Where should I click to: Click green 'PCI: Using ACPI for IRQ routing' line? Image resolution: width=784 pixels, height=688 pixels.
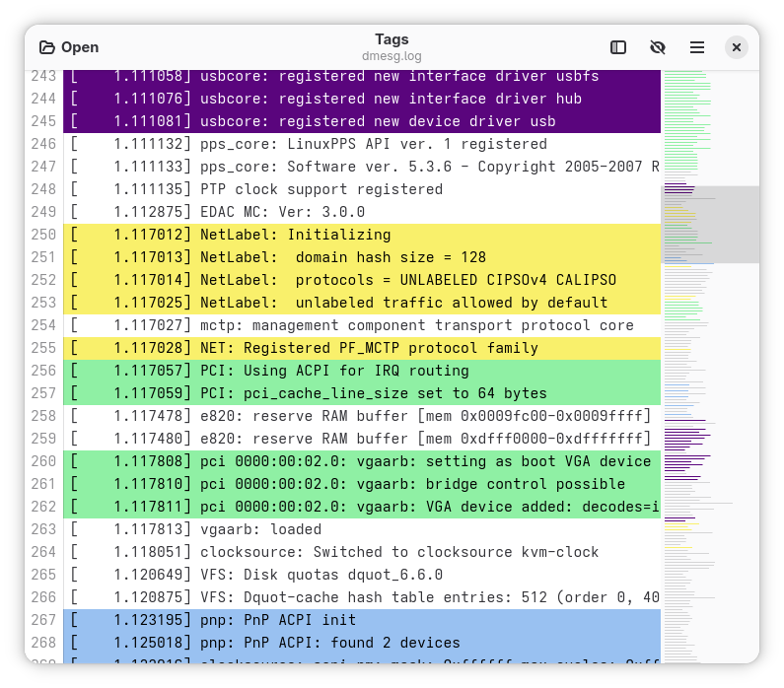[x=335, y=371]
